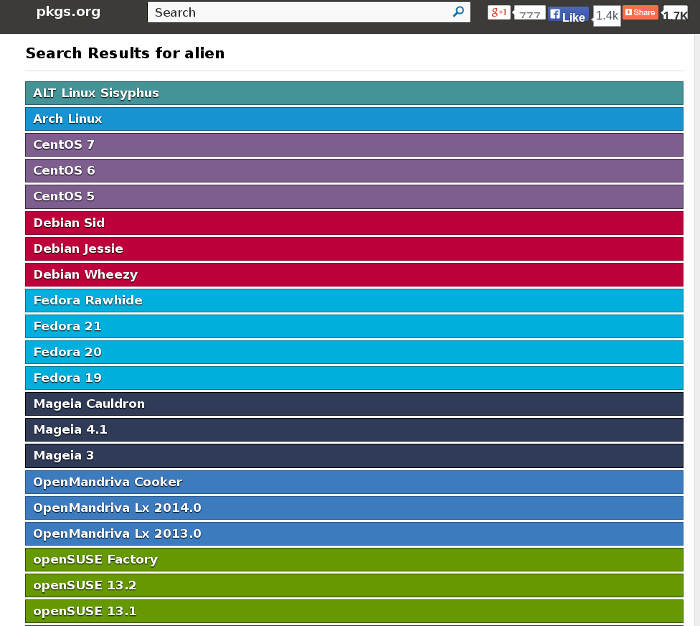Expand the ALT Linux Sisyphus section
This screenshot has width=700, height=626.
click(x=354, y=93)
